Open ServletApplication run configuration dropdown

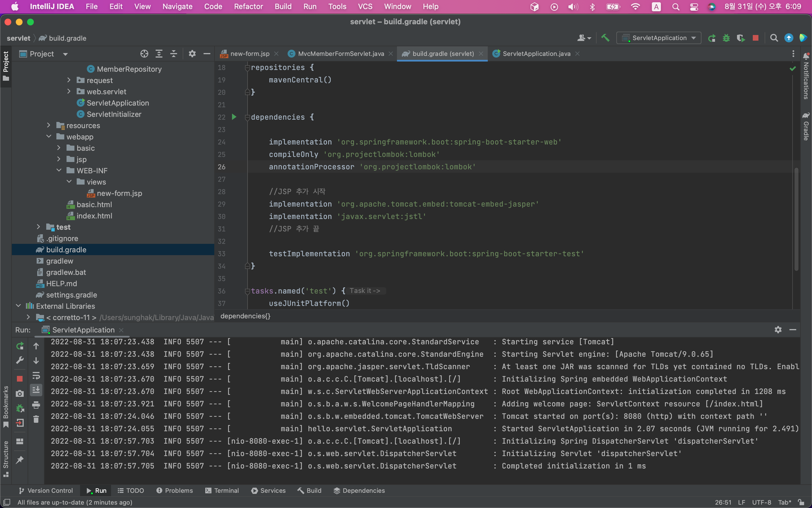point(658,38)
